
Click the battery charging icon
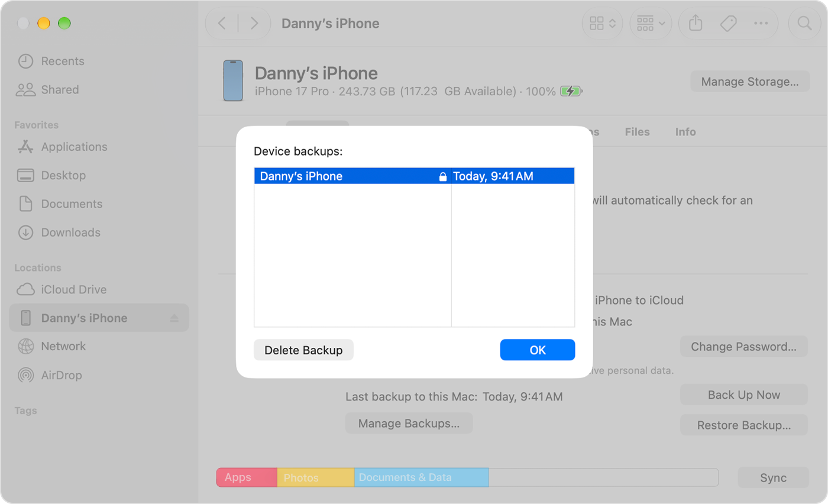571,91
